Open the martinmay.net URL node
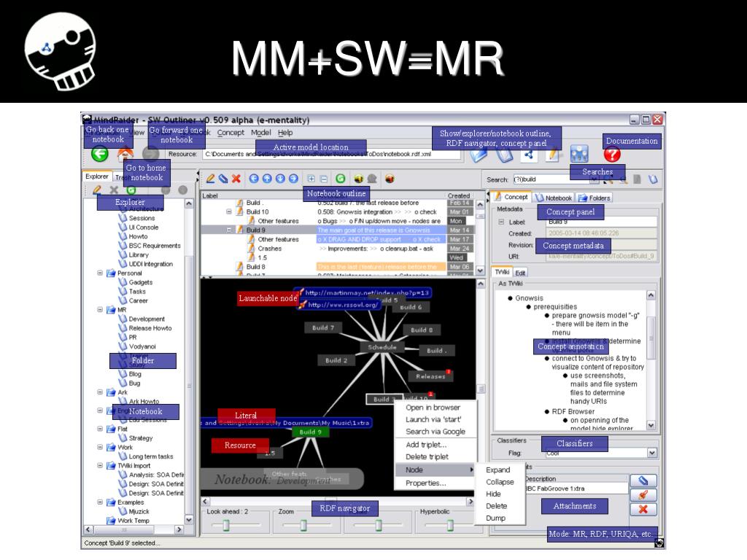This screenshot has width=747, height=560. [x=363, y=292]
